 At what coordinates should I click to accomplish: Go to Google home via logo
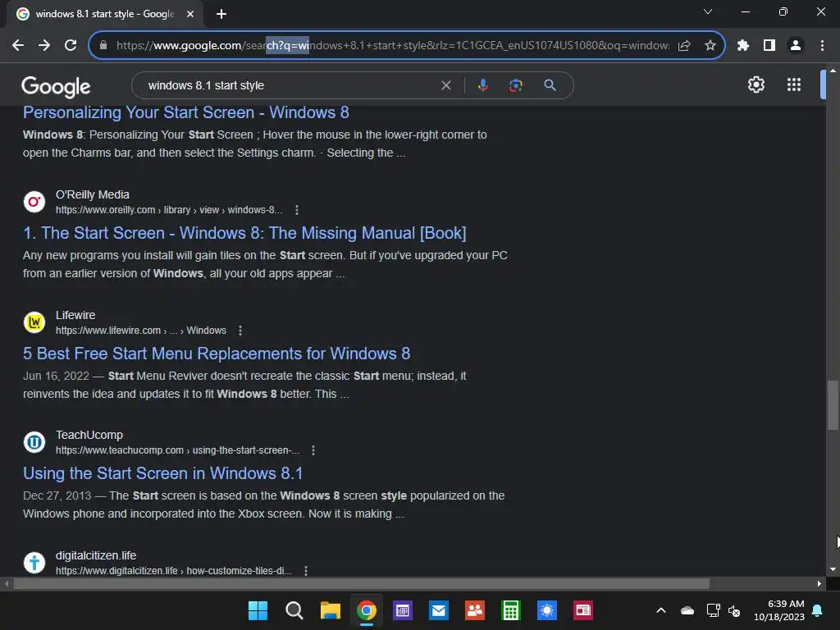[56, 86]
